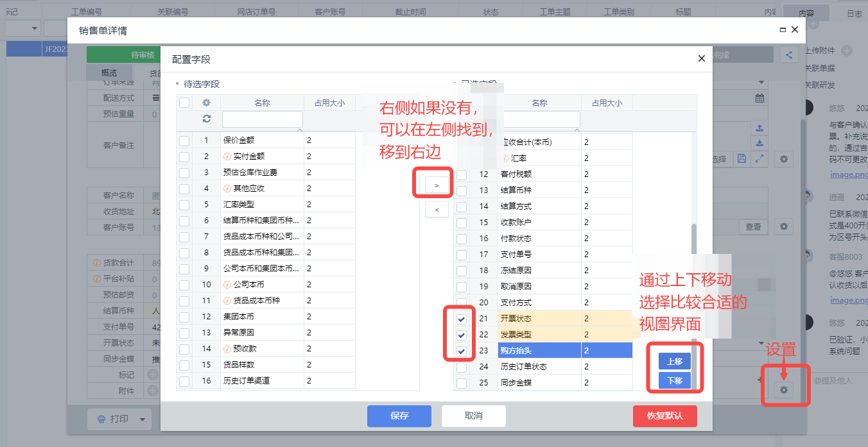Check the box for 历史订单状态 row
Viewport: 868px width, 447px height.
coord(461,367)
